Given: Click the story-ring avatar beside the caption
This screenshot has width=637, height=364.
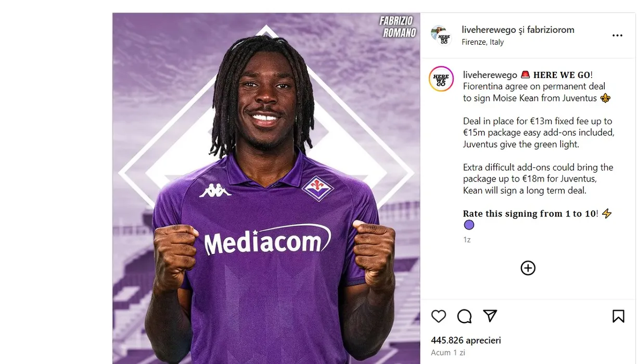Looking at the screenshot, I should (441, 79).
